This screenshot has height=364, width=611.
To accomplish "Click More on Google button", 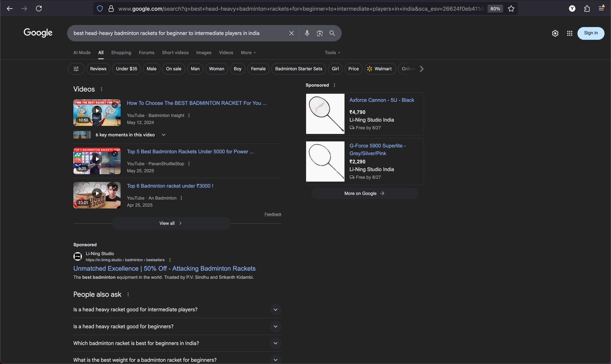I will 364,194.
